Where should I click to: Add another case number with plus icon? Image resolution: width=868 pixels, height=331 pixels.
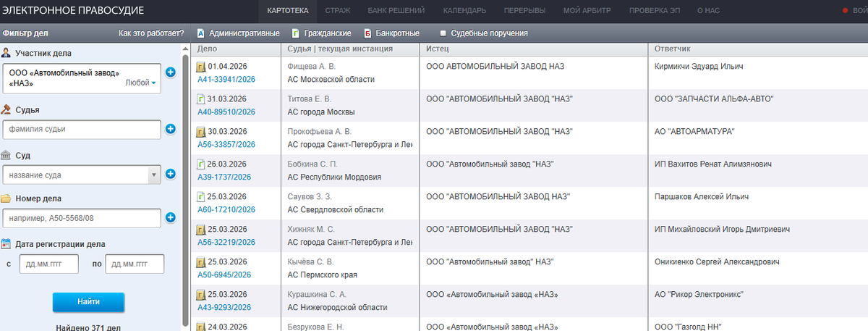[x=171, y=217]
